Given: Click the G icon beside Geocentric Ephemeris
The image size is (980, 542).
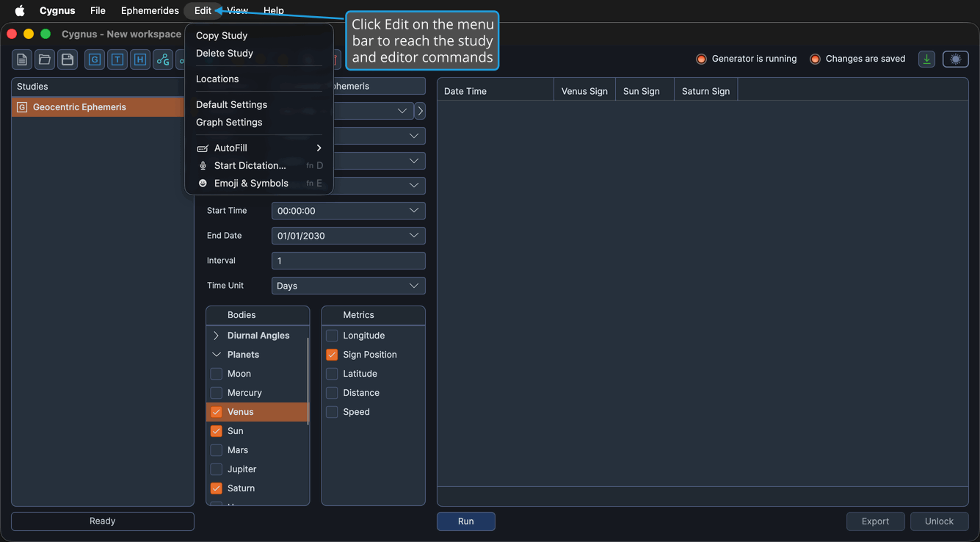Looking at the screenshot, I should tap(22, 107).
